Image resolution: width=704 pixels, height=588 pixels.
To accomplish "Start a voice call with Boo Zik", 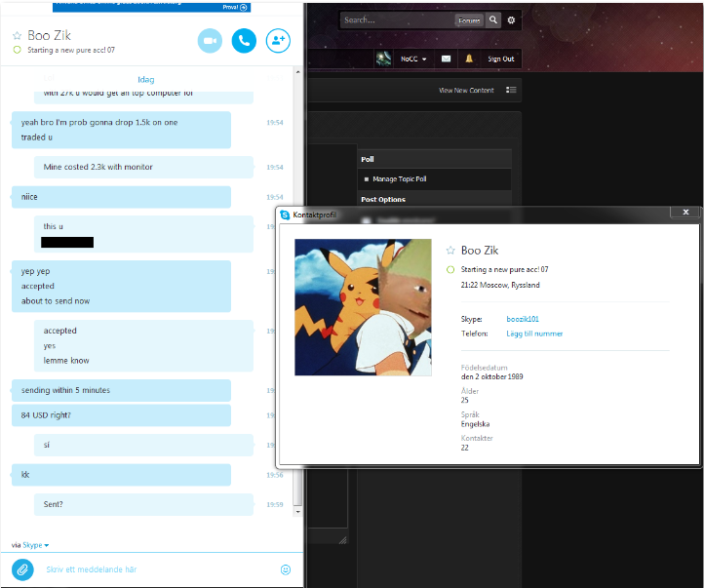I will pos(244,41).
